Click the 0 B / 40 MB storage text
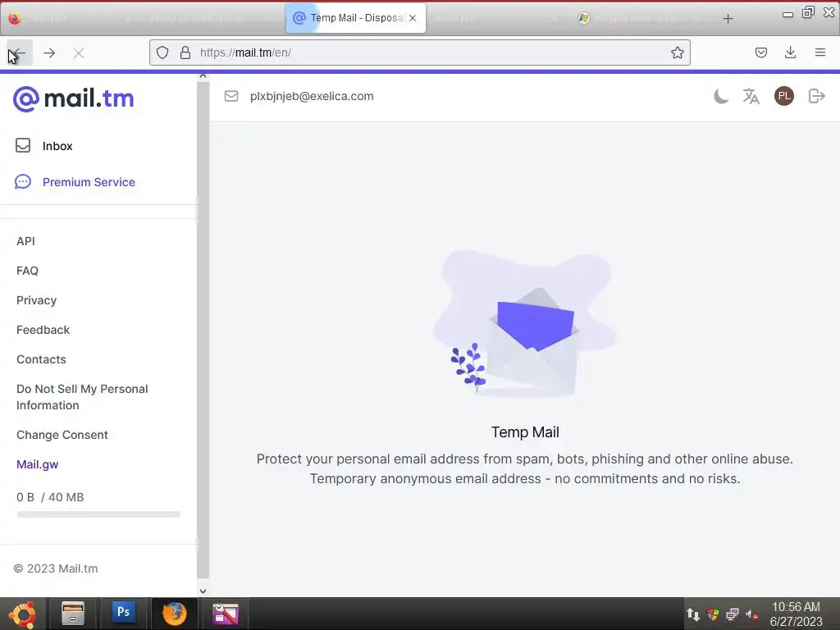The height and width of the screenshot is (630, 840). coord(50,497)
